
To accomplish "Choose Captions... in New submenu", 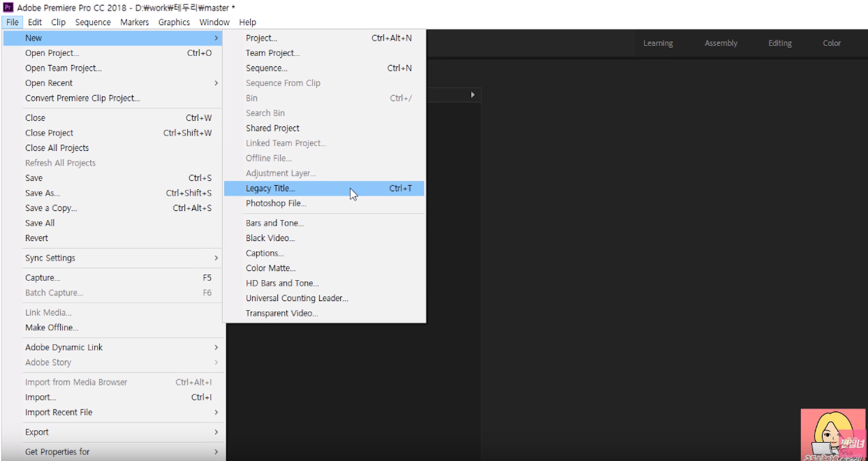I will tap(324, 254).
